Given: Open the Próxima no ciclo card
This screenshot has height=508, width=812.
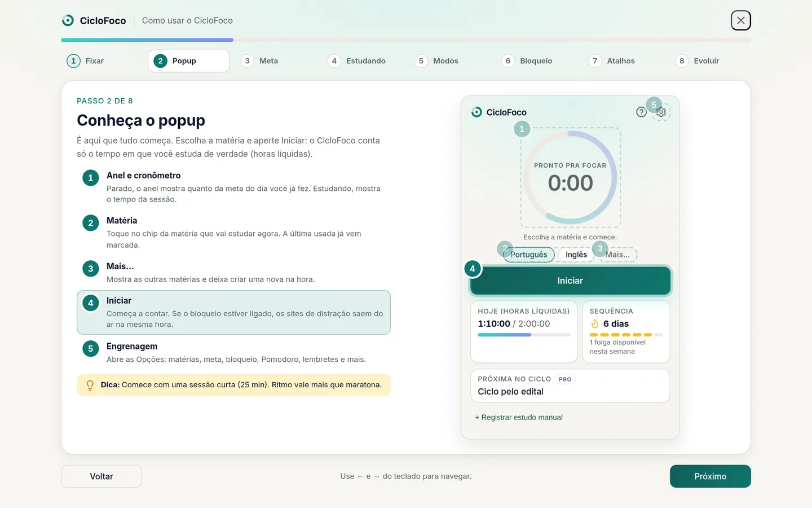Looking at the screenshot, I should [570, 386].
